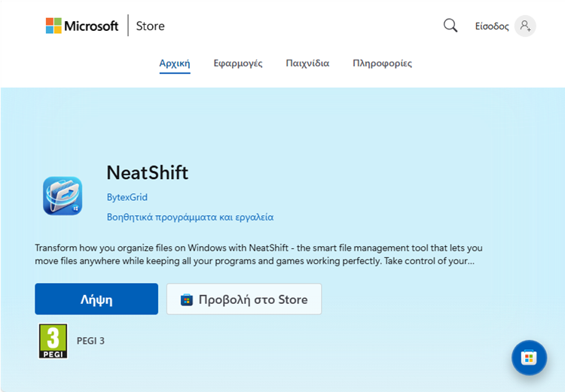565x392 pixels.
Task: Go to the Παιχνίδια tab
Action: (x=307, y=63)
